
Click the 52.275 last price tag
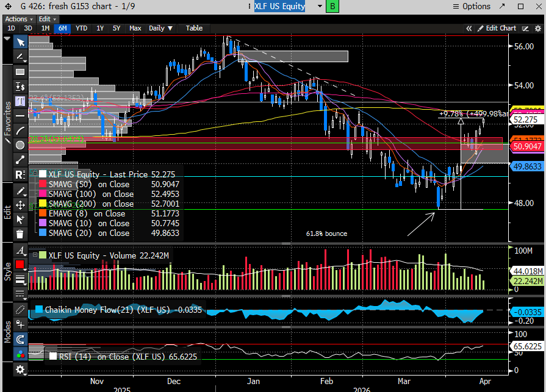(x=526, y=119)
